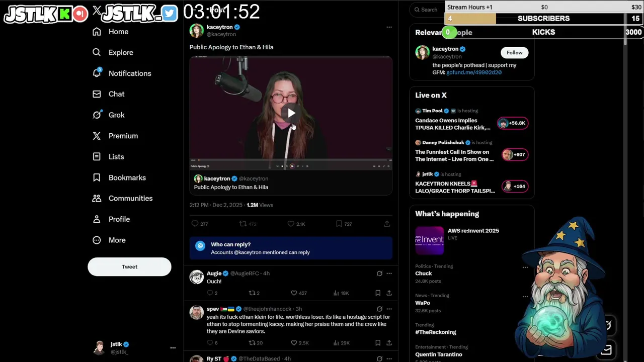Click reply icon with 277 replies
Viewport: 644px width, 362px height.
[200, 224]
